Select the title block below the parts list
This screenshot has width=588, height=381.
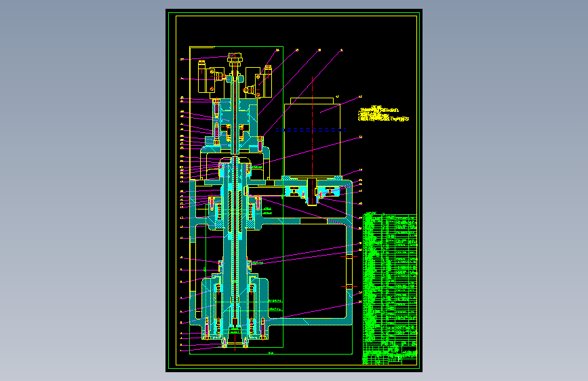tap(389, 355)
